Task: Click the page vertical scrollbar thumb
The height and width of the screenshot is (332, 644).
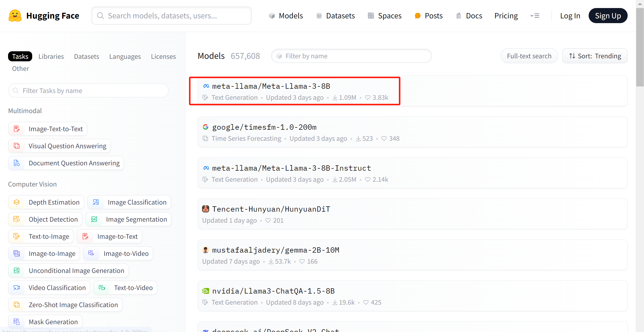Action: pyautogui.click(x=640, y=47)
